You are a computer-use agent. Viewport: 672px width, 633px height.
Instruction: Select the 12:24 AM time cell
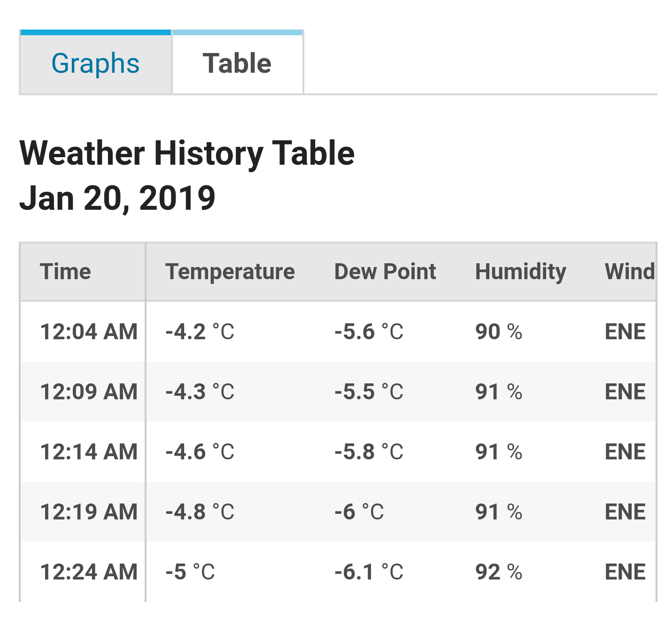click(x=89, y=572)
